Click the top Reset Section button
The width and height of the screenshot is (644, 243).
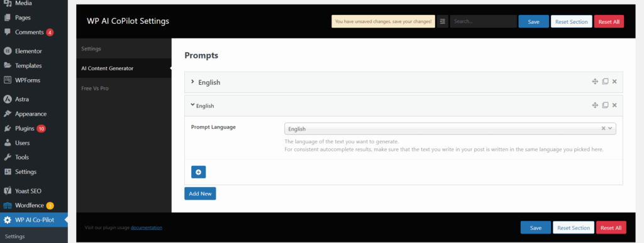571,22
